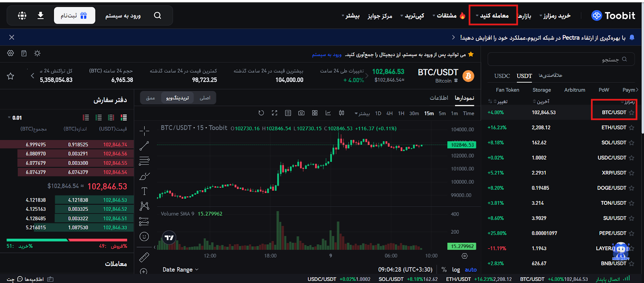The height and width of the screenshot is (283, 644).
Task: Select the 1m timeframe
Action: point(454,113)
